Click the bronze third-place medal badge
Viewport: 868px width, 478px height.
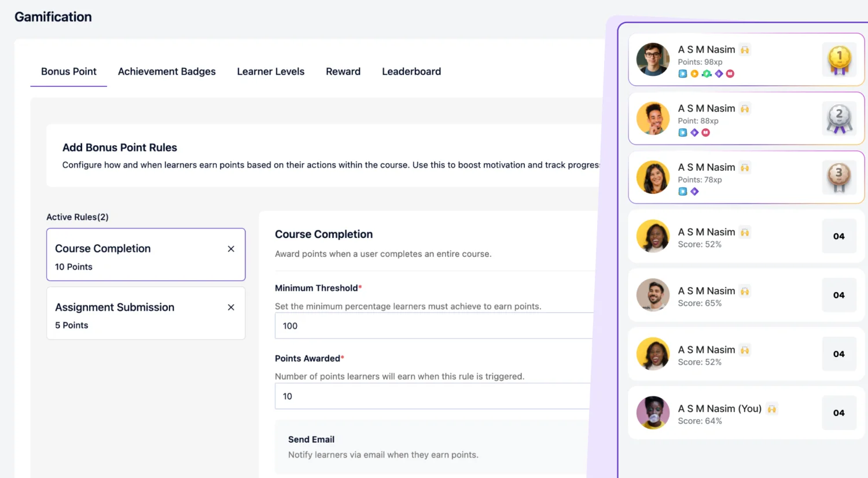coord(839,177)
